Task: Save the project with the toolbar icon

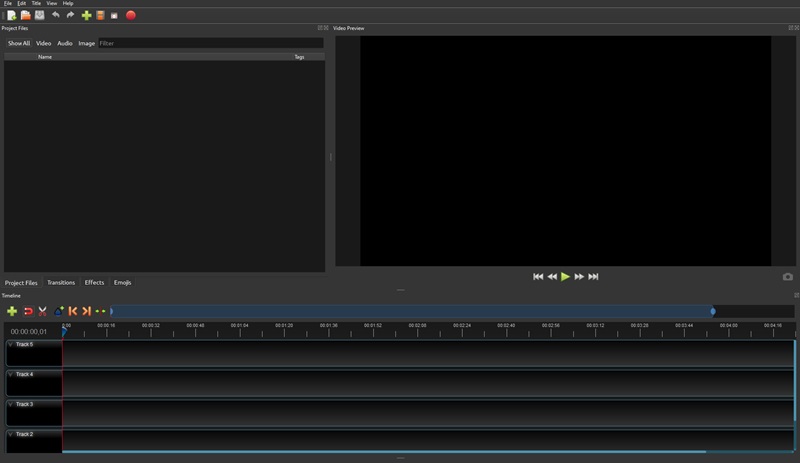Action: point(39,15)
